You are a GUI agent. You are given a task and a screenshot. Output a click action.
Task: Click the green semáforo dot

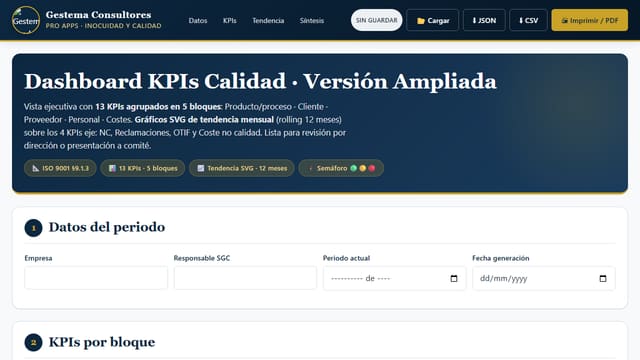(x=353, y=168)
